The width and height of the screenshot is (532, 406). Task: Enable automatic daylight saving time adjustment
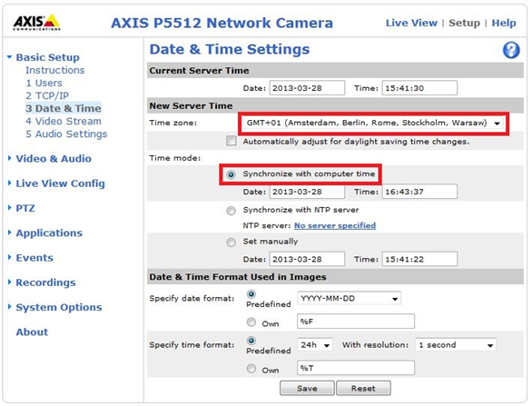pos(232,141)
